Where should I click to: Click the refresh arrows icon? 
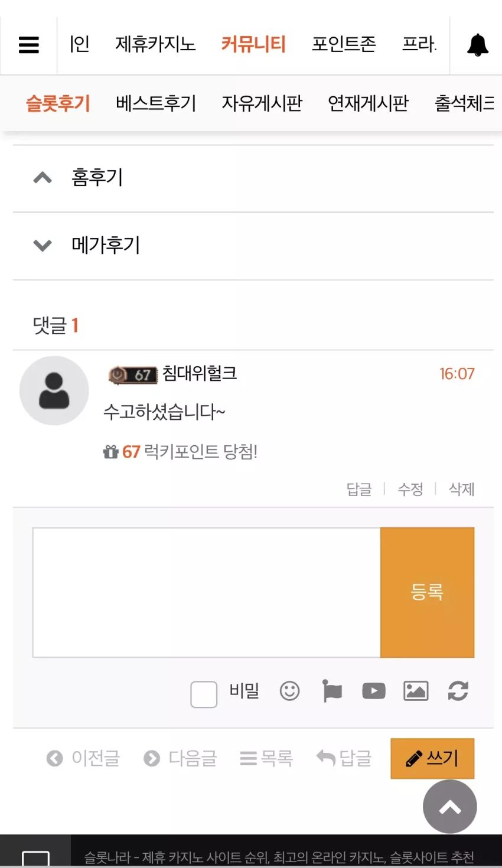tap(458, 691)
